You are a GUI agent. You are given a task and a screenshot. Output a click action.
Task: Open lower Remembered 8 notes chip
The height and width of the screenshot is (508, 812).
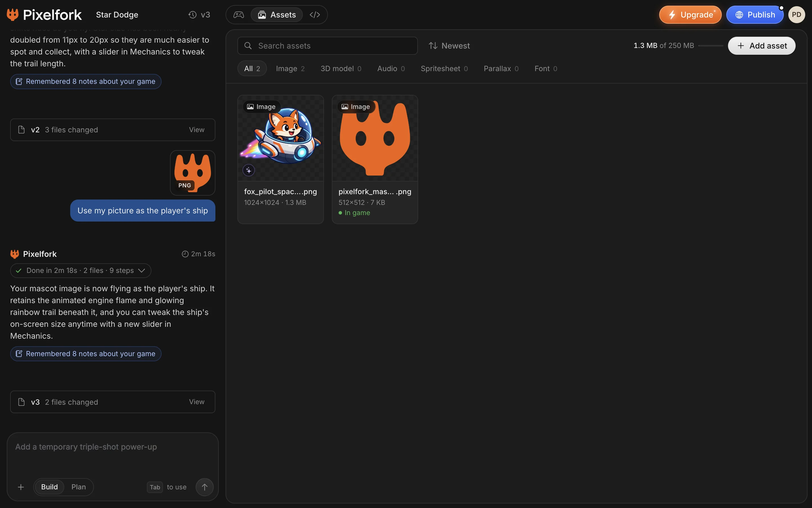click(x=85, y=354)
